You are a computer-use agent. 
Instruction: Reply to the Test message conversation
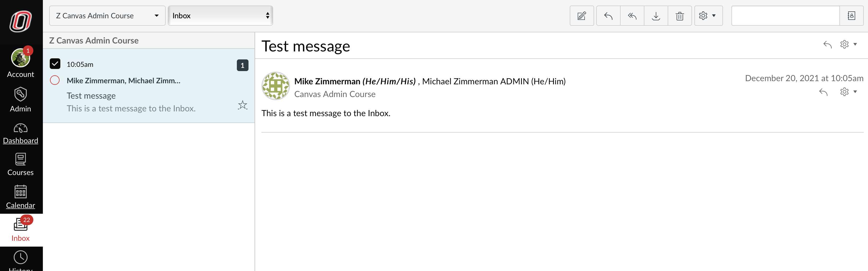827,44
